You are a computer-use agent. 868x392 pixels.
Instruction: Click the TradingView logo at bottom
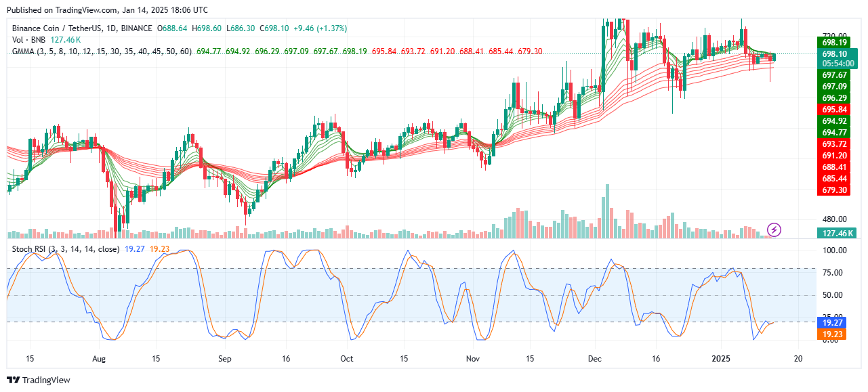click(38, 380)
